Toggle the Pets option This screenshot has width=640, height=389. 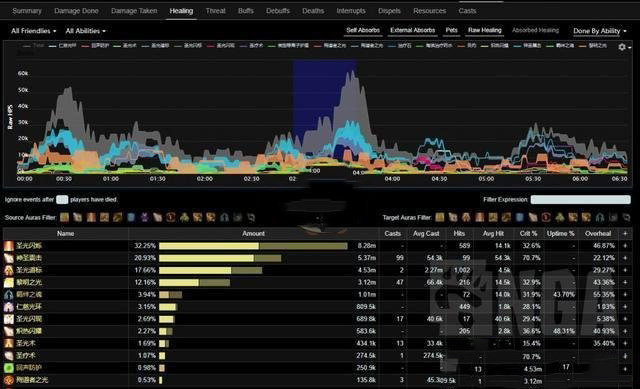click(x=451, y=30)
